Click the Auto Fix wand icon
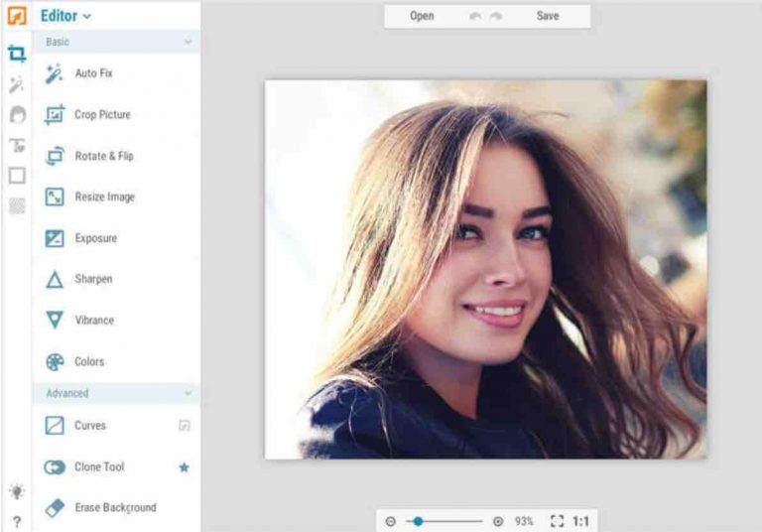This screenshot has height=532, width=762. (x=54, y=73)
